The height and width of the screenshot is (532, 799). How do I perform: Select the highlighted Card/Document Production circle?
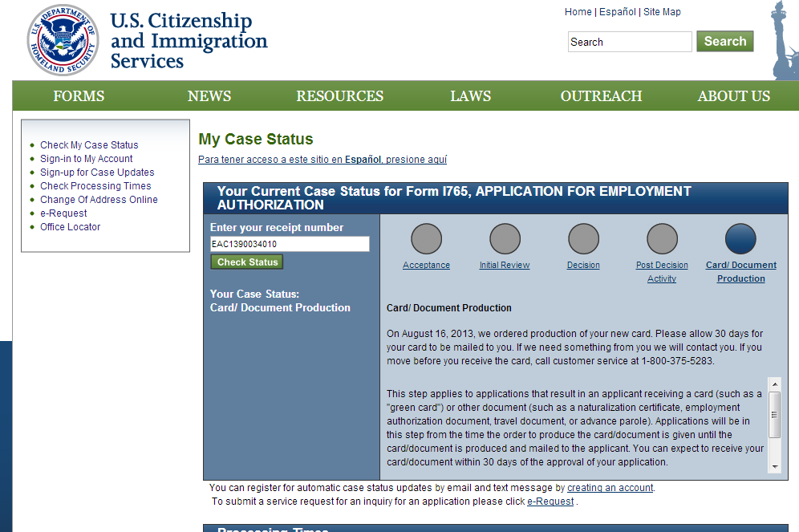tap(740, 238)
